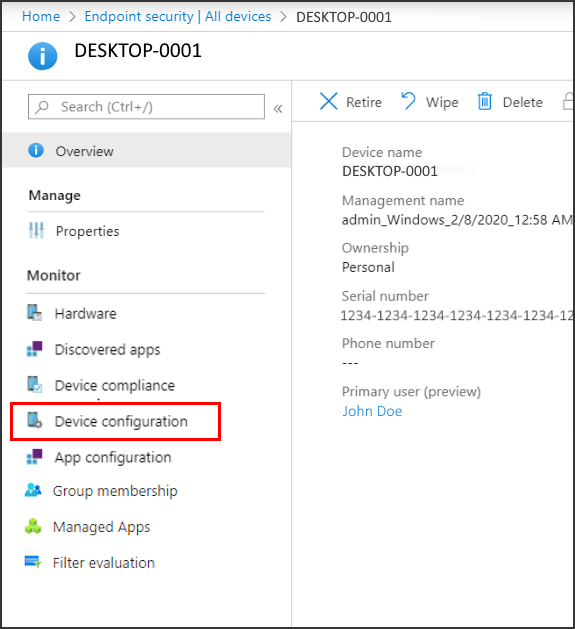Click the Group membership people icon

(33, 490)
